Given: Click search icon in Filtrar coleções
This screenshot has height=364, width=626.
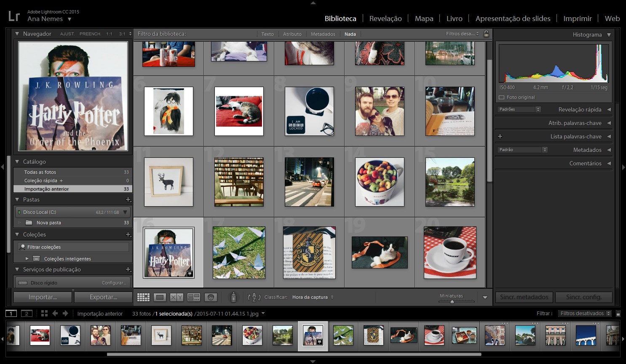Looking at the screenshot, I should [23, 247].
